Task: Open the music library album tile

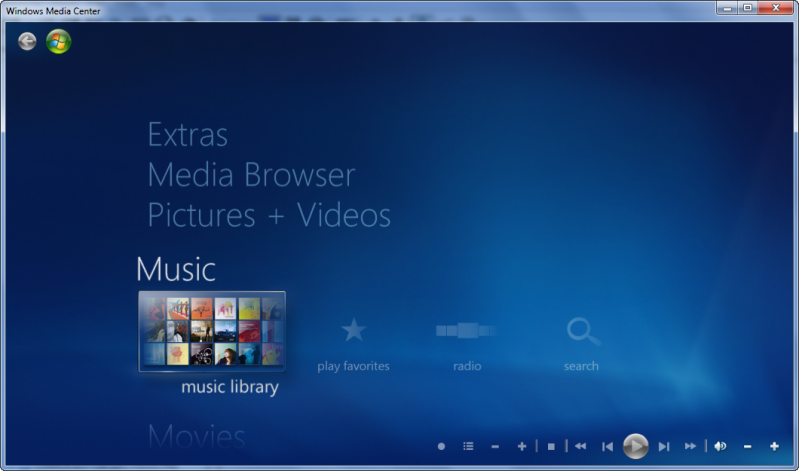Action: coord(212,331)
